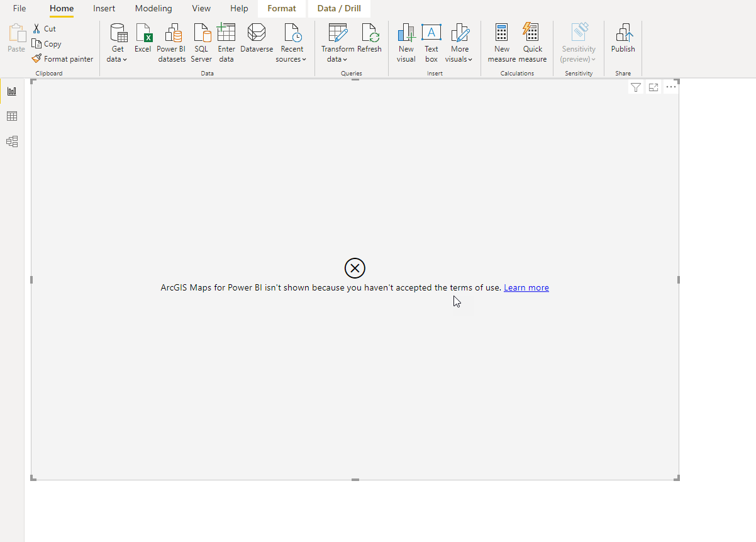Expand the More visuals dropdown
This screenshot has height=542, width=756.
(x=460, y=43)
